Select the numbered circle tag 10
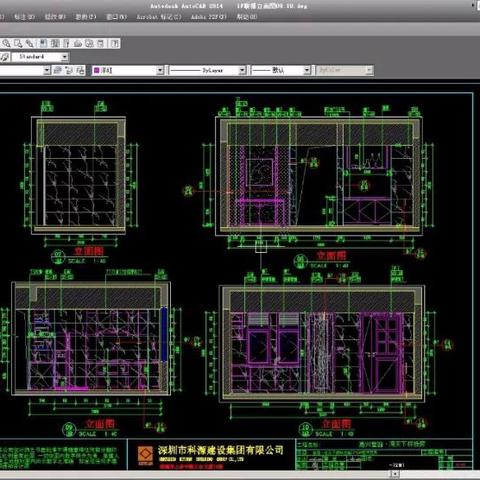This screenshot has height=480, width=480. click(305, 430)
